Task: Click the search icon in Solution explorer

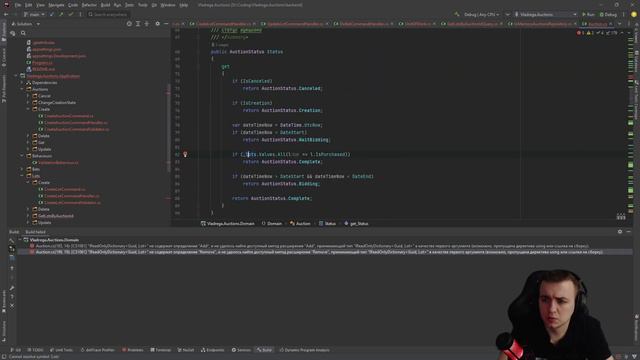Action: [x=23, y=33]
